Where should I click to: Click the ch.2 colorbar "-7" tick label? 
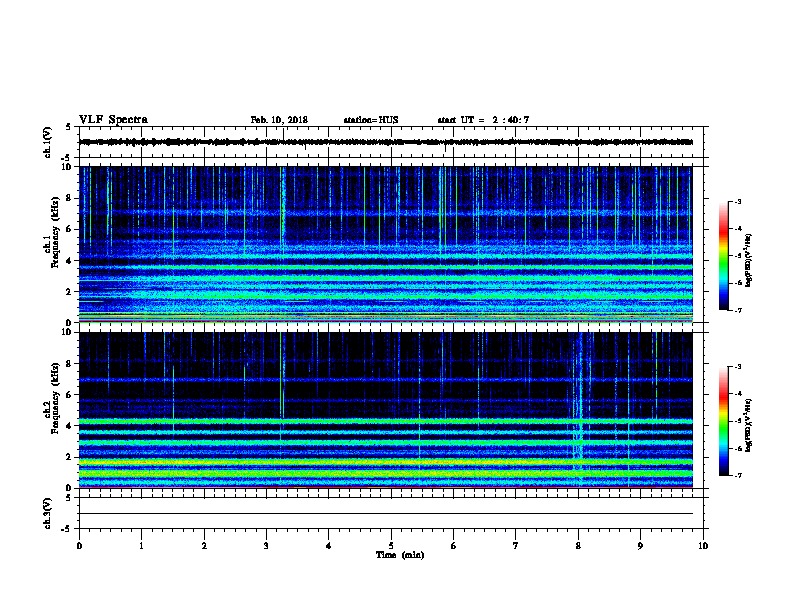click(737, 476)
